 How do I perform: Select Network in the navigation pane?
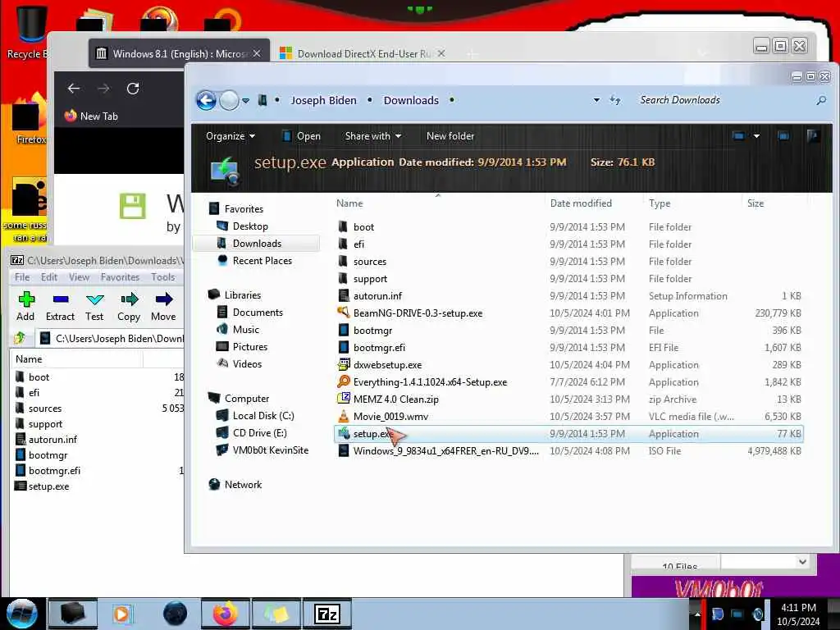coord(243,484)
